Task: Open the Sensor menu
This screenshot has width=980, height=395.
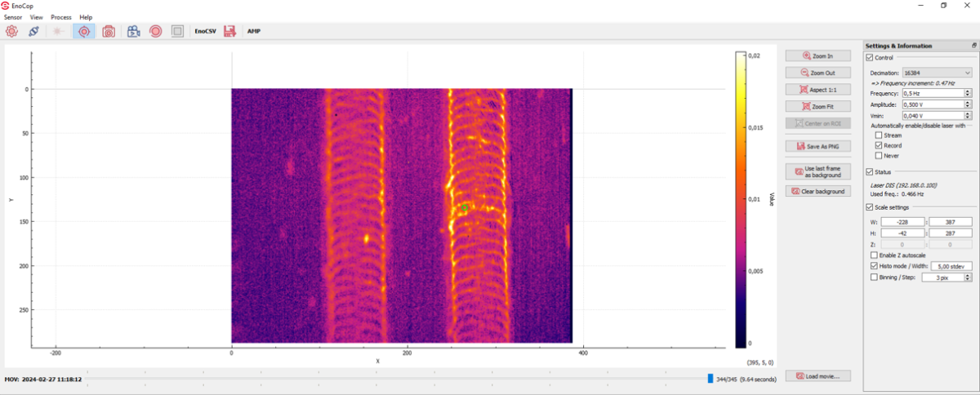Action: [x=13, y=17]
